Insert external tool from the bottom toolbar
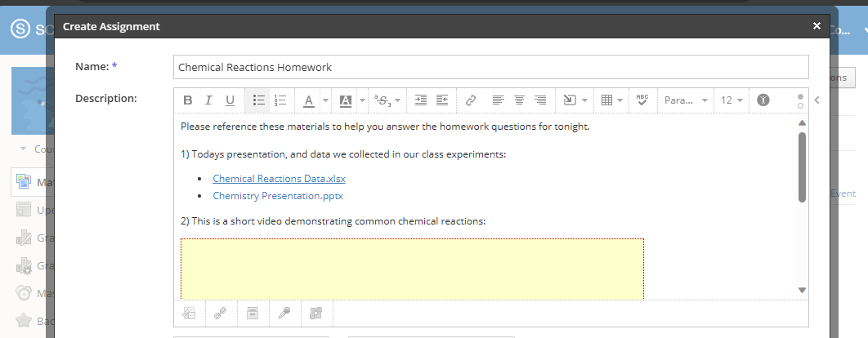This screenshot has height=338, width=868. [x=315, y=314]
